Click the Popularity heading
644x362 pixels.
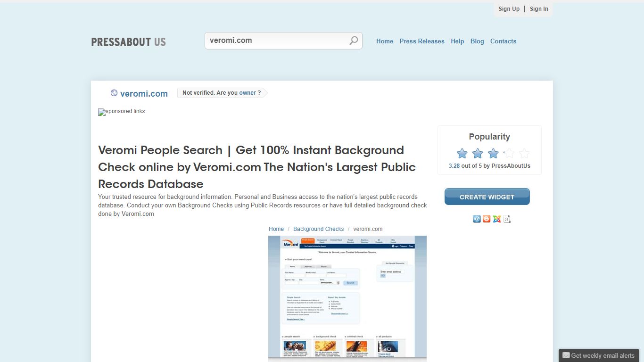[x=489, y=137]
